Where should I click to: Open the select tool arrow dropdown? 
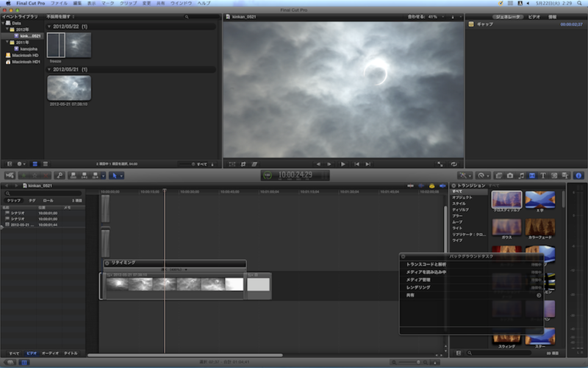click(x=117, y=175)
